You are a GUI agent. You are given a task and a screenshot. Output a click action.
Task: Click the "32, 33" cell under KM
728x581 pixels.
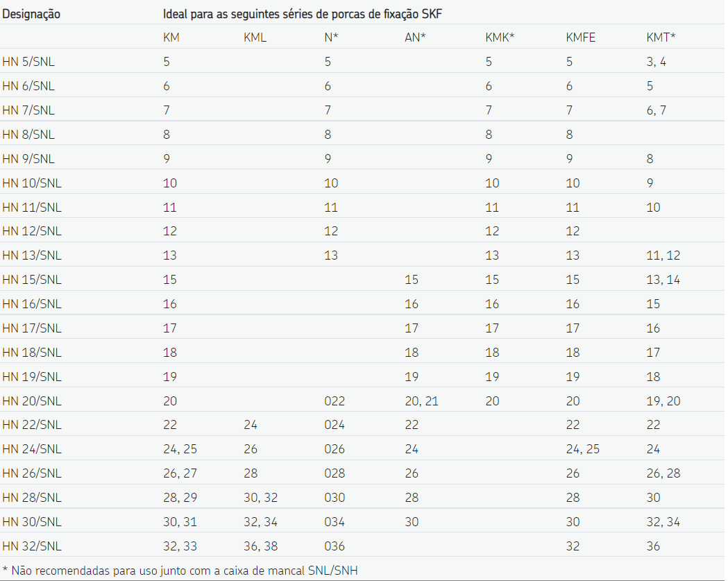tap(180, 546)
